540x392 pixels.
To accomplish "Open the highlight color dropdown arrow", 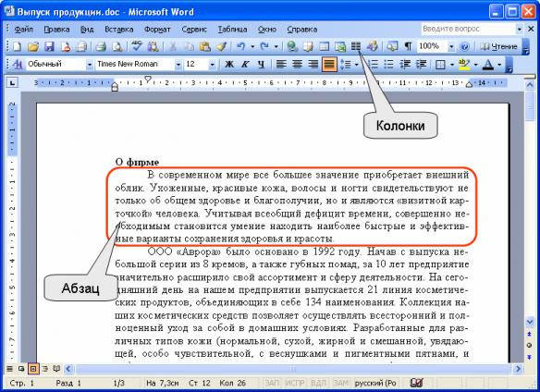I will 475,65.
